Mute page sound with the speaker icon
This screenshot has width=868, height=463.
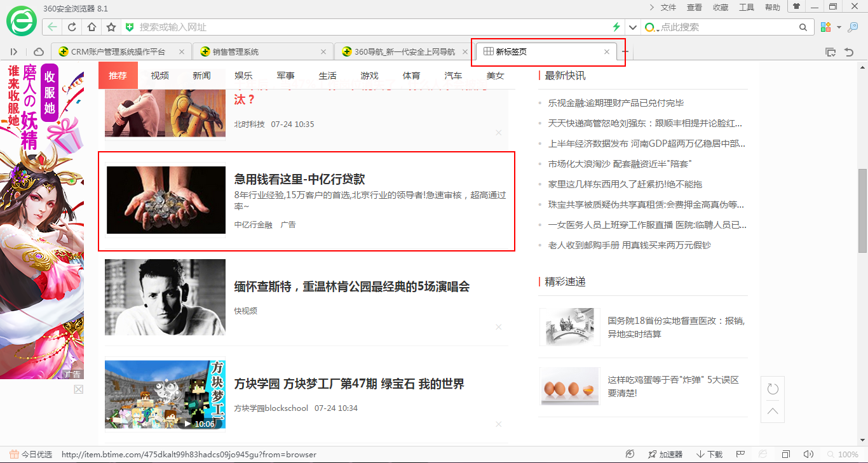(x=808, y=454)
